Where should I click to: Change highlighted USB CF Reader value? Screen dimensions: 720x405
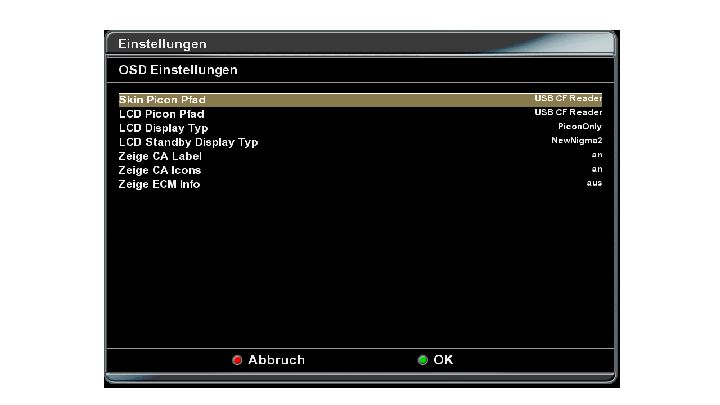coord(568,98)
